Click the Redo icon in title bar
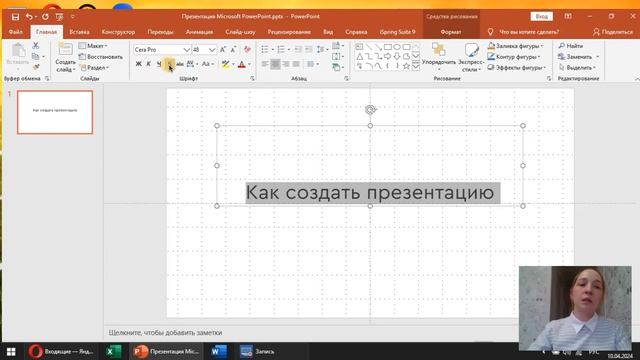 45,17
